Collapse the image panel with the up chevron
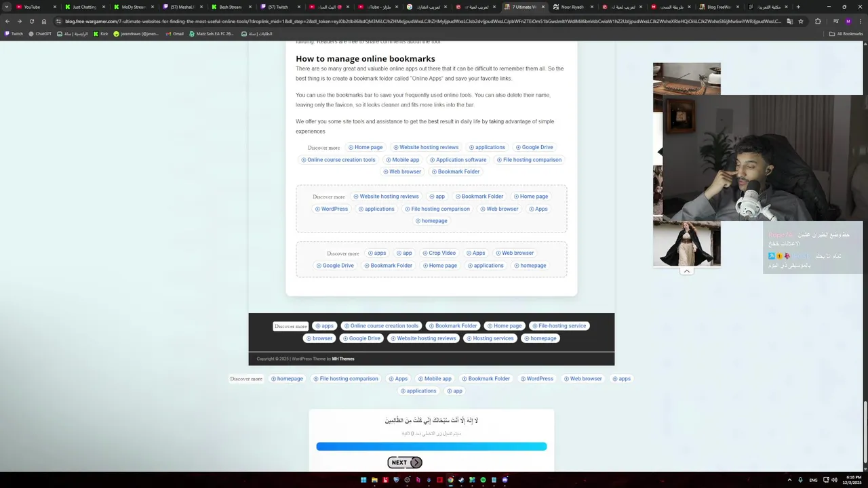This screenshot has width=868, height=488. 686,271
